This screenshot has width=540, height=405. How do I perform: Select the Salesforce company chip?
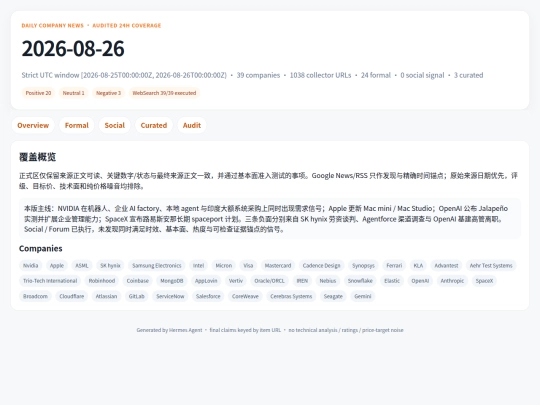(x=208, y=297)
